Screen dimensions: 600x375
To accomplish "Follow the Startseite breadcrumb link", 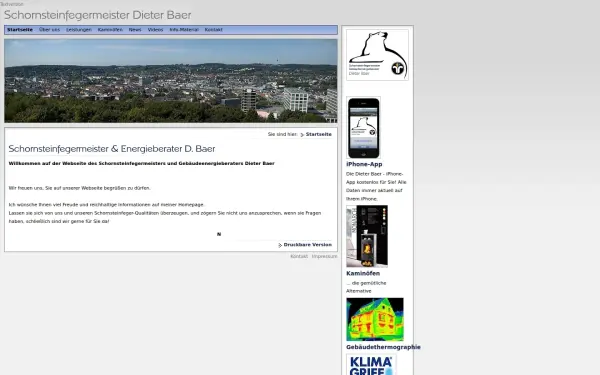I will 319,134.
